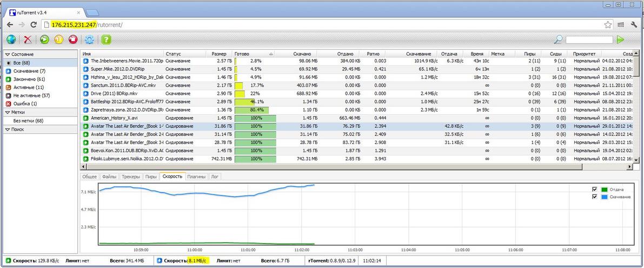The image size is (644, 268).
Task: Open the browser wrench menu icon
Action: 633,25
